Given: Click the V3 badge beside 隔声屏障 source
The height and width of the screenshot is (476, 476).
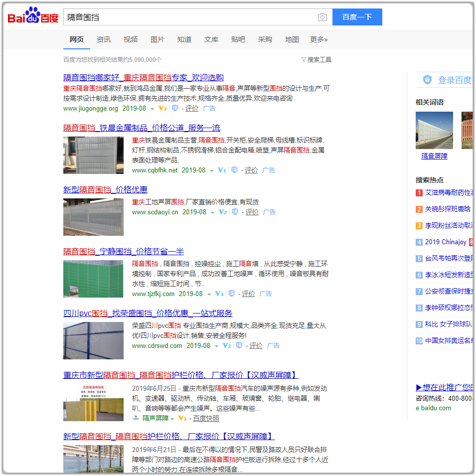Looking at the screenshot, I should click(x=182, y=418).
